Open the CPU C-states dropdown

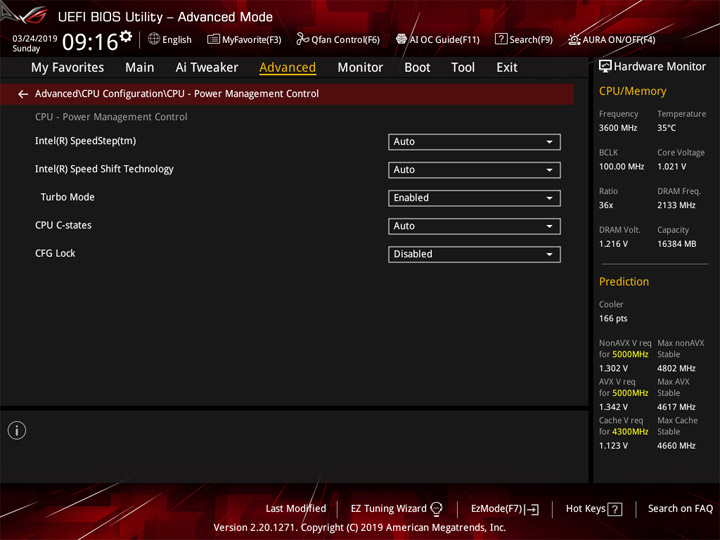tap(474, 226)
